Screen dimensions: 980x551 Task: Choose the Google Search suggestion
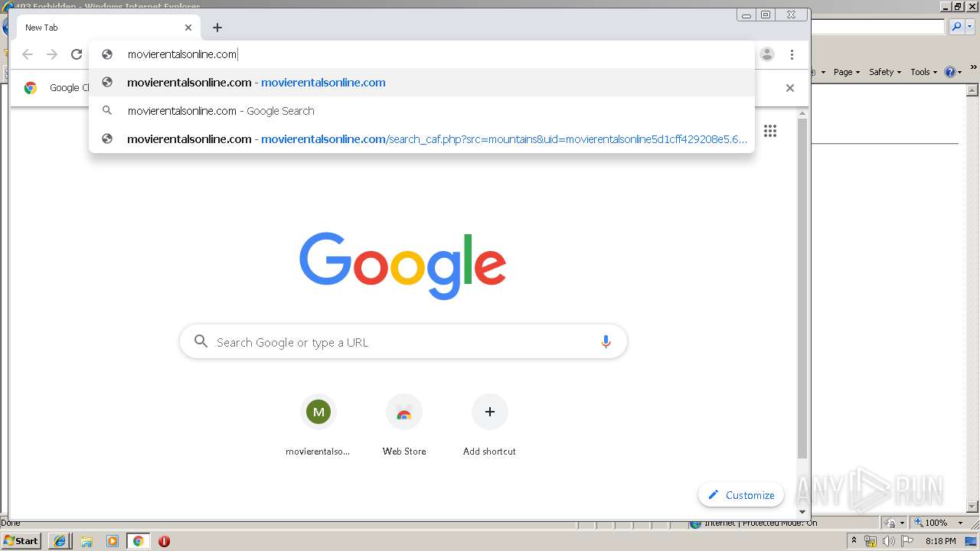[x=421, y=111]
